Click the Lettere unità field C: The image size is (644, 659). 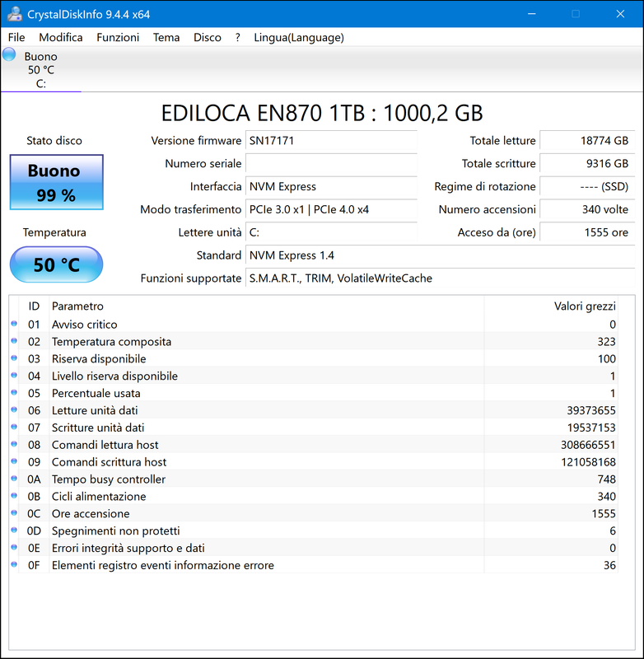click(x=331, y=232)
